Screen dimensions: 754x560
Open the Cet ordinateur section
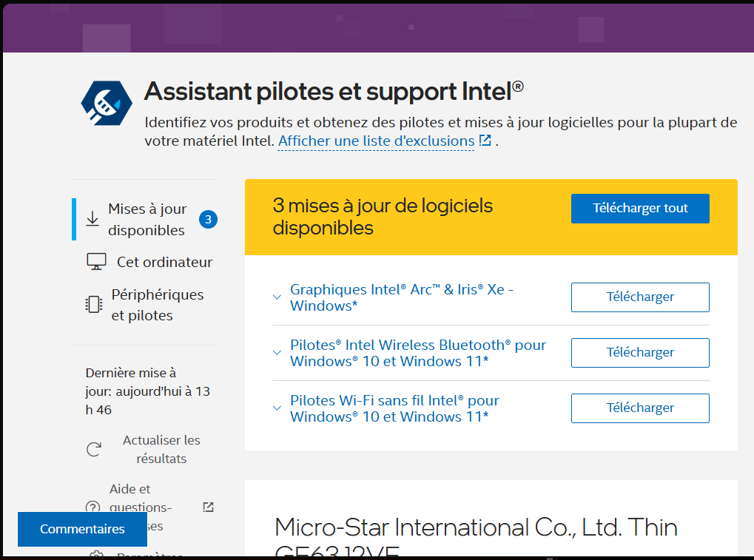(x=164, y=262)
